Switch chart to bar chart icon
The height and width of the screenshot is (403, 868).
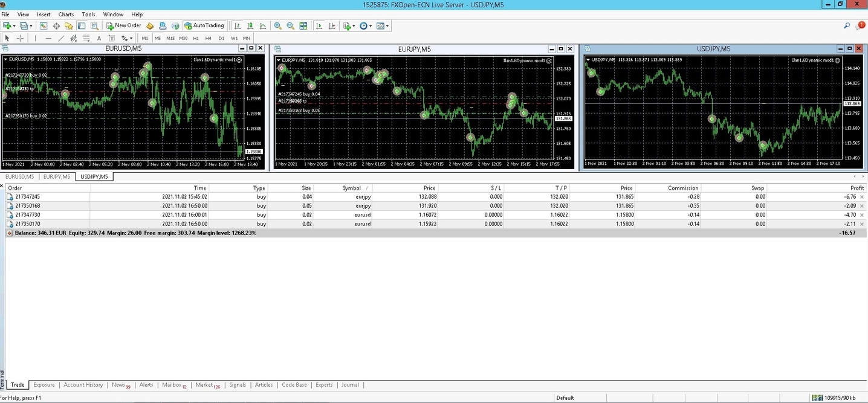237,25
